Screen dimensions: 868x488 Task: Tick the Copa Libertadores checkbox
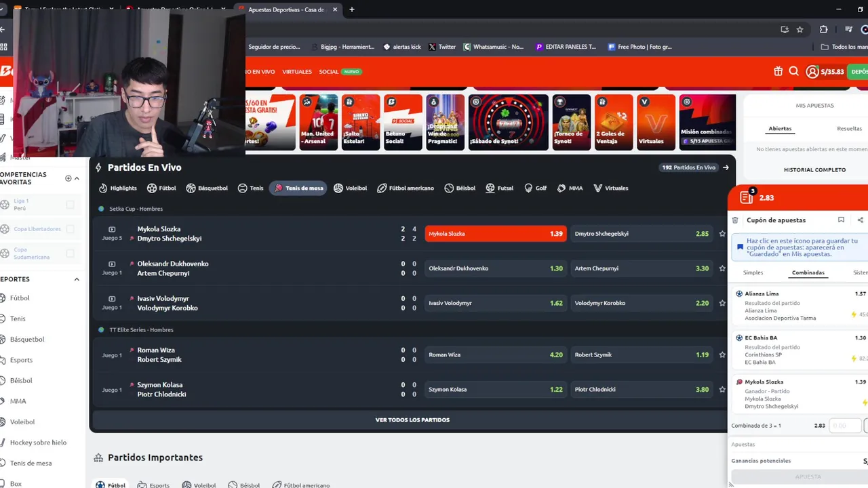[70, 229]
